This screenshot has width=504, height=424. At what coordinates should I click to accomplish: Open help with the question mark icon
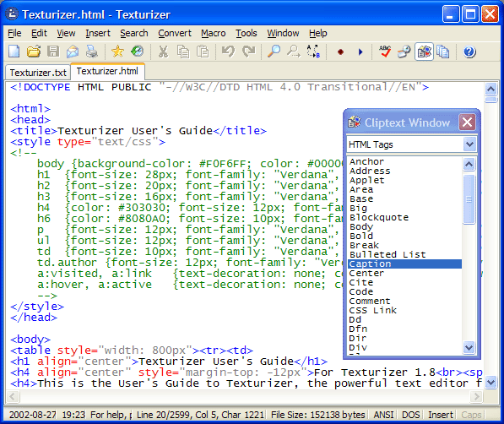[x=469, y=52]
